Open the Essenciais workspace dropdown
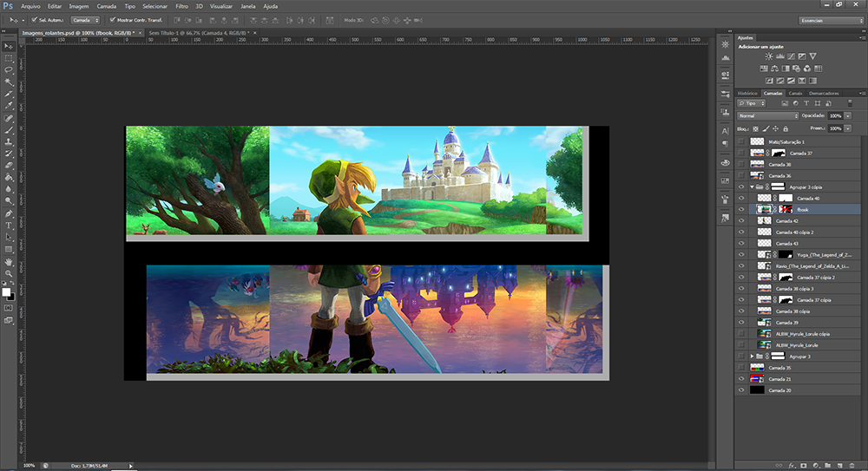The image size is (868, 471). [x=831, y=21]
